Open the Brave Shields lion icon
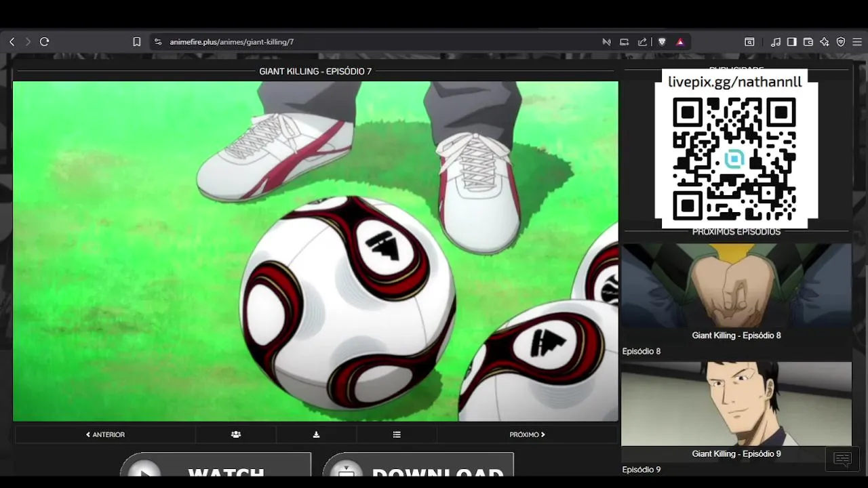Viewport: 868px width, 488px height. [662, 42]
